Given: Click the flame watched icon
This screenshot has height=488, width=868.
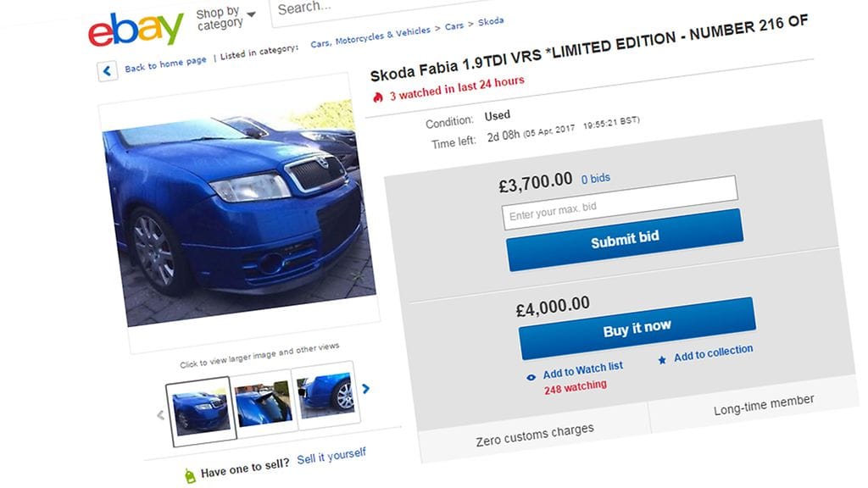Looking at the screenshot, I should pyautogui.click(x=378, y=97).
